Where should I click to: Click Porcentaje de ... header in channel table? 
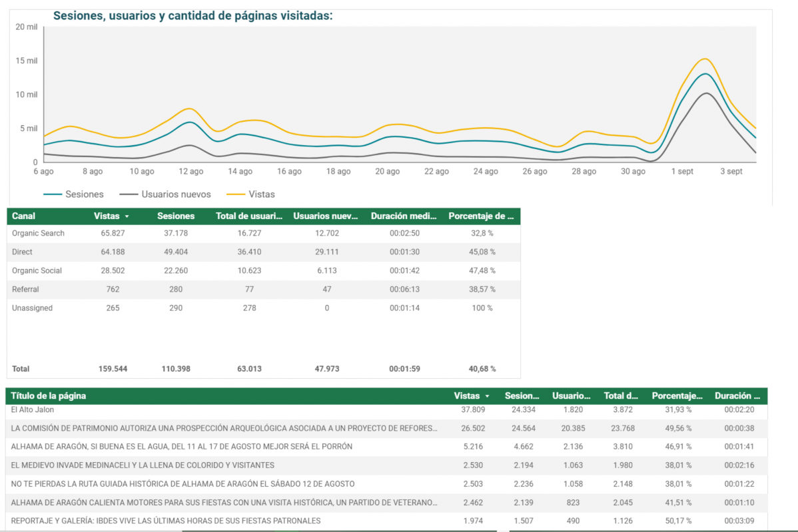(x=481, y=216)
